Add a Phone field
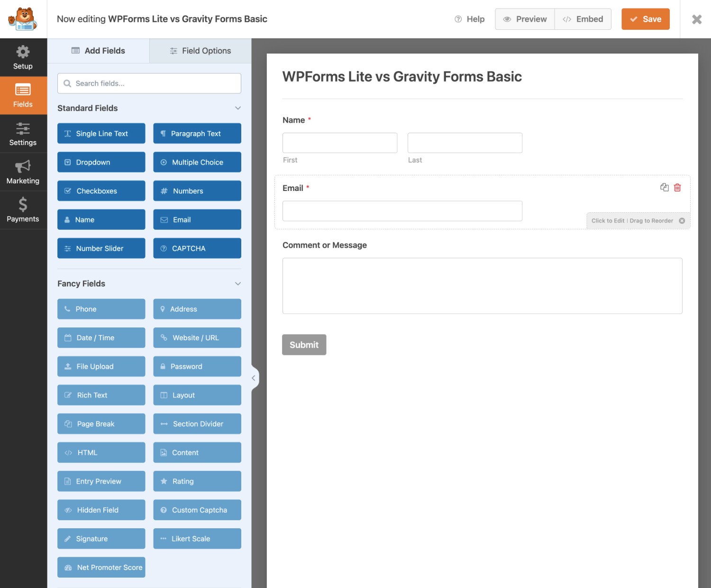711x588 pixels. tap(101, 309)
